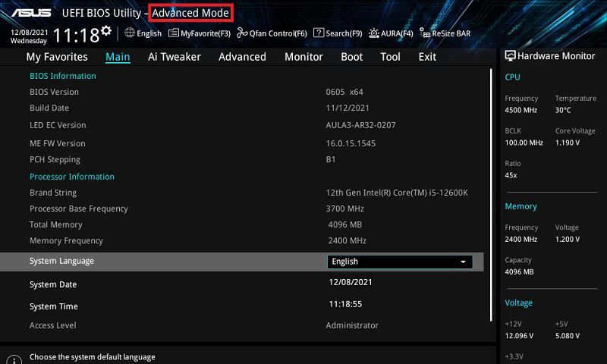Open the Ai Tweaker tab

point(175,57)
